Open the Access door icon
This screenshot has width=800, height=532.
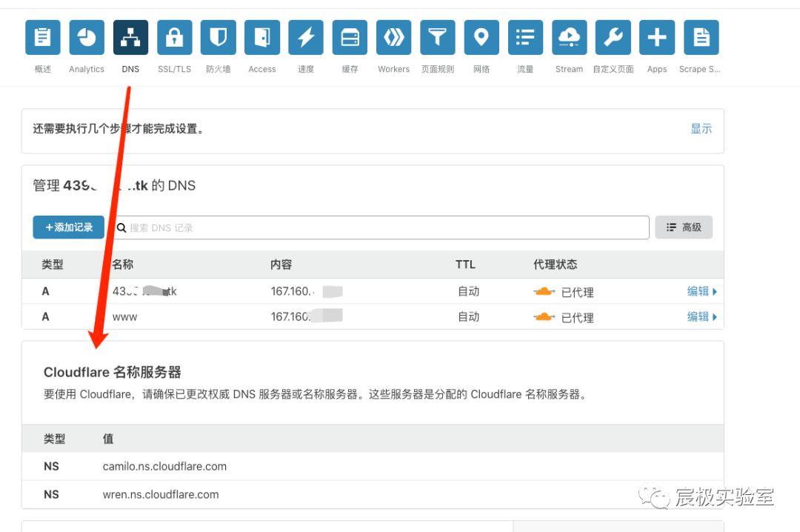[262, 37]
